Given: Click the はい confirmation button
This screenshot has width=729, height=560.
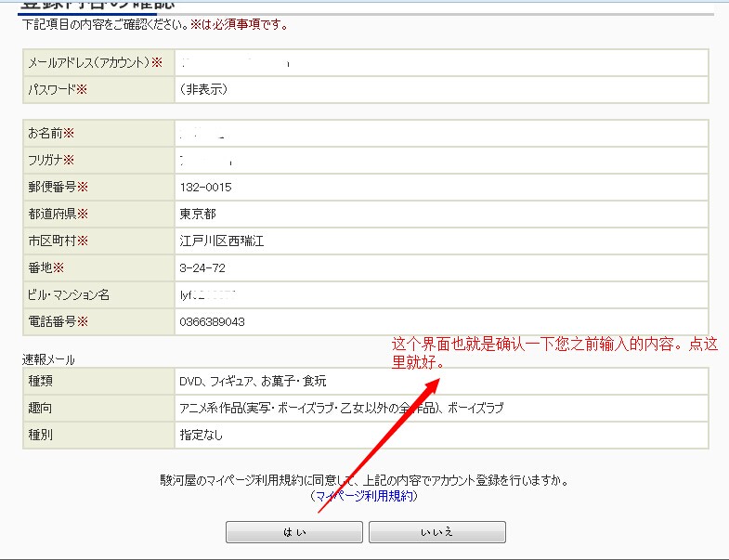Looking at the screenshot, I should (293, 532).
